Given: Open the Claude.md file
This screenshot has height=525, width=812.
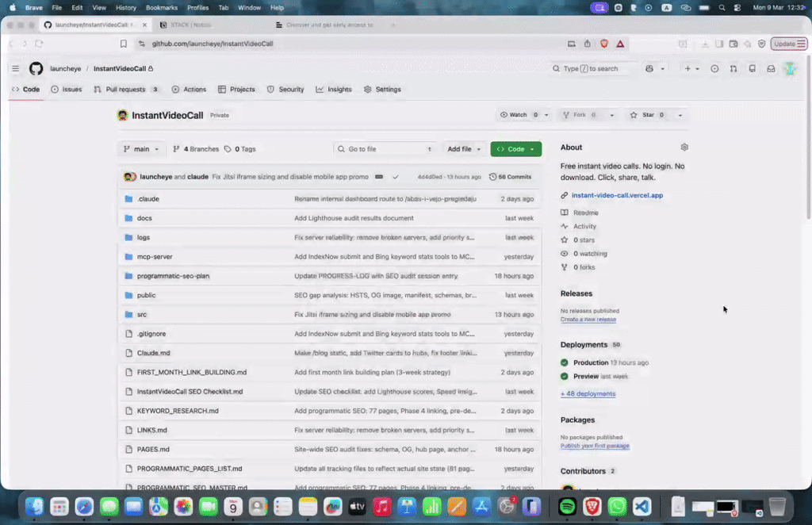Looking at the screenshot, I should pos(153,353).
